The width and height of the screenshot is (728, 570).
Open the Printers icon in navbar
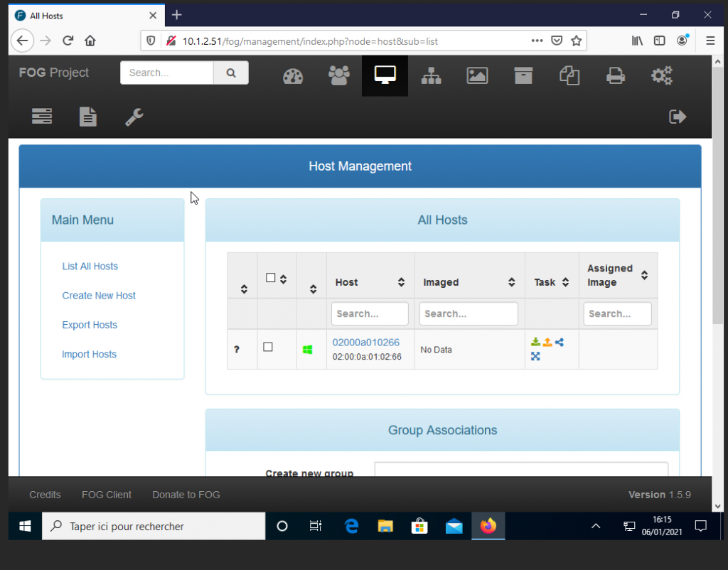[x=615, y=75]
